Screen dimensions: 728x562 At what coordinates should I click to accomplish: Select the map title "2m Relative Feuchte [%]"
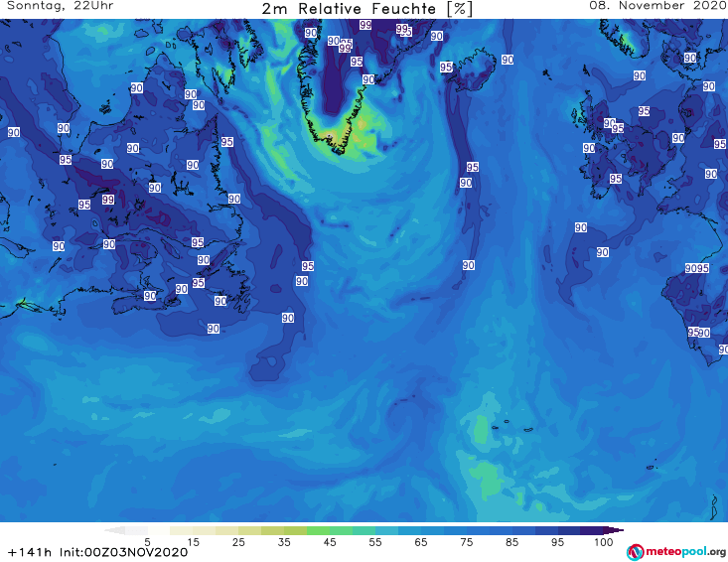coord(367,9)
